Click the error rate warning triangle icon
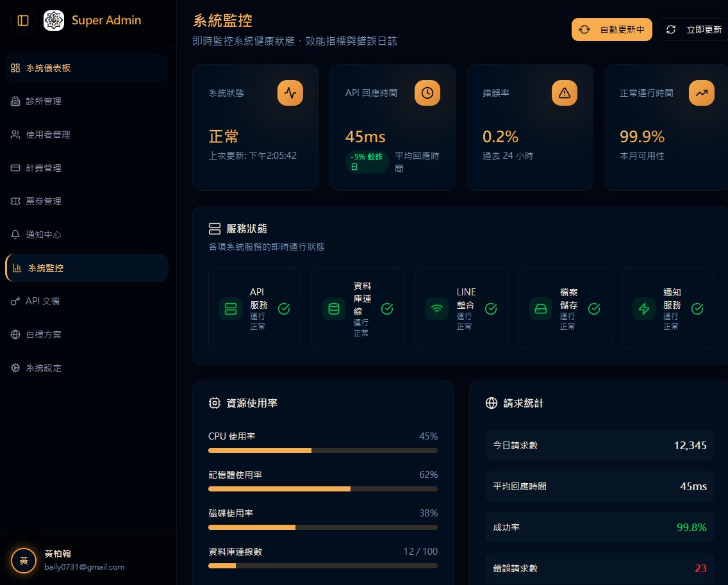Image resolution: width=728 pixels, height=585 pixels. [x=564, y=93]
